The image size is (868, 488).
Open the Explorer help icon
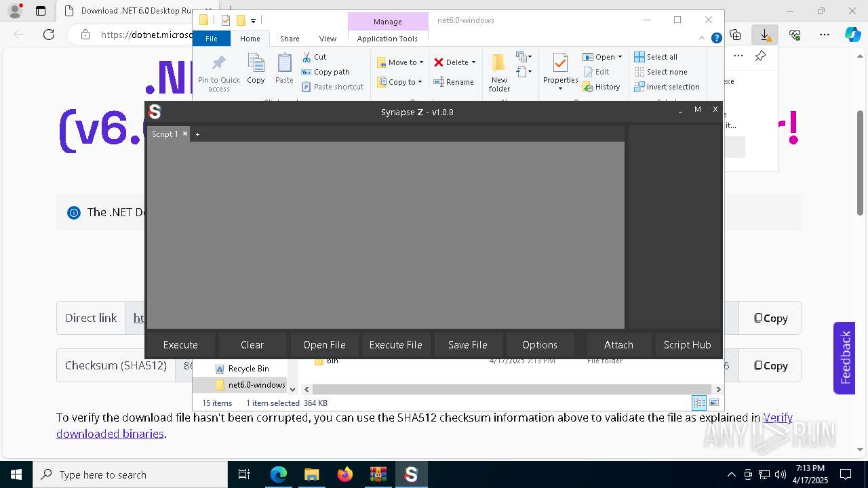[716, 39]
